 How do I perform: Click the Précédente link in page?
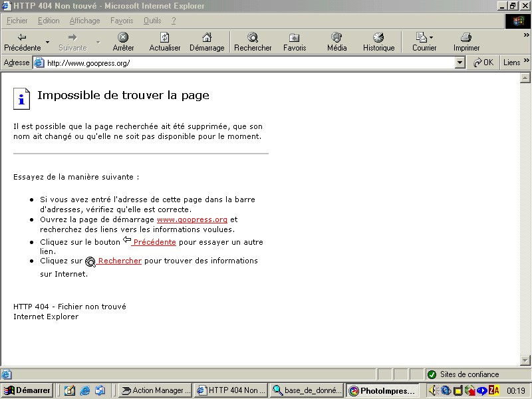154,242
